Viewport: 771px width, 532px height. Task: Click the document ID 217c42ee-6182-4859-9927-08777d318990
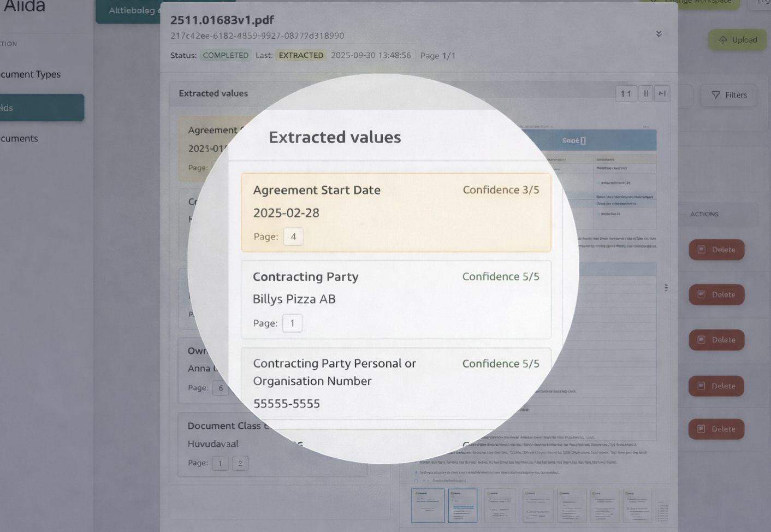click(x=257, y=36)
